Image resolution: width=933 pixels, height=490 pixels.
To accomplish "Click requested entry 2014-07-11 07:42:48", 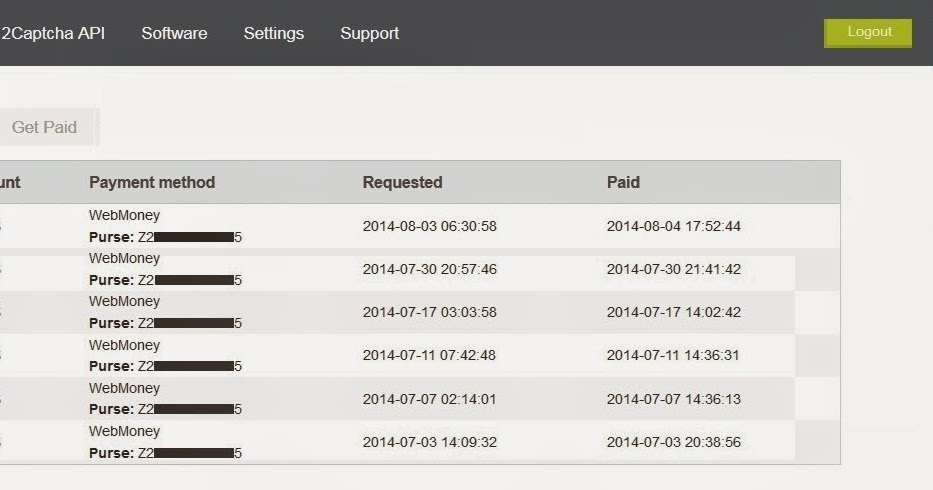I will coord(429,355).
